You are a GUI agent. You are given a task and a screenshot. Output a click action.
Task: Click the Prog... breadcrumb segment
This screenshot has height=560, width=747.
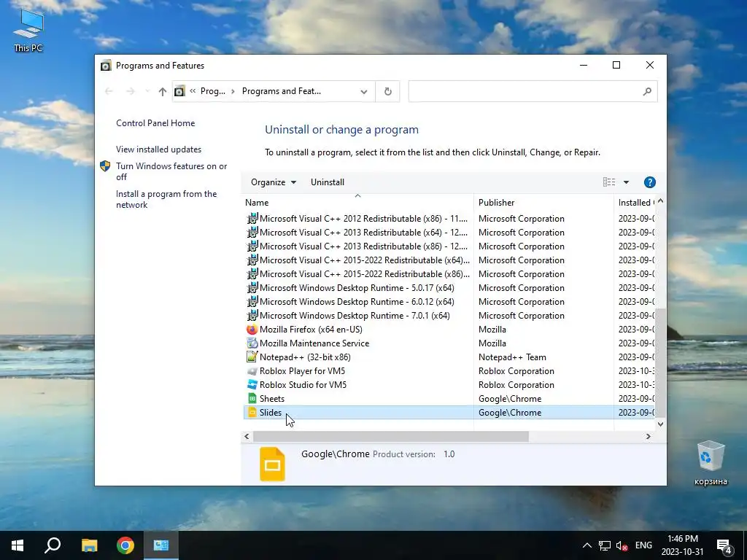tap(212, 91)
